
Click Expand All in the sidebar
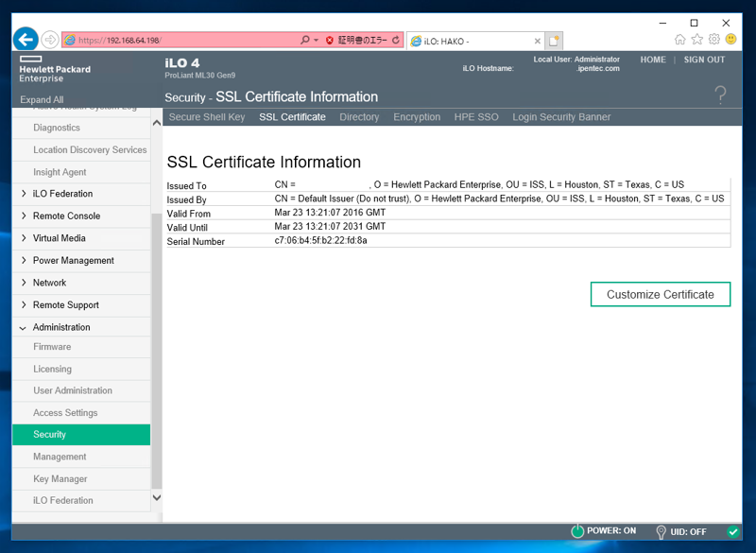(x=42, y=99)
